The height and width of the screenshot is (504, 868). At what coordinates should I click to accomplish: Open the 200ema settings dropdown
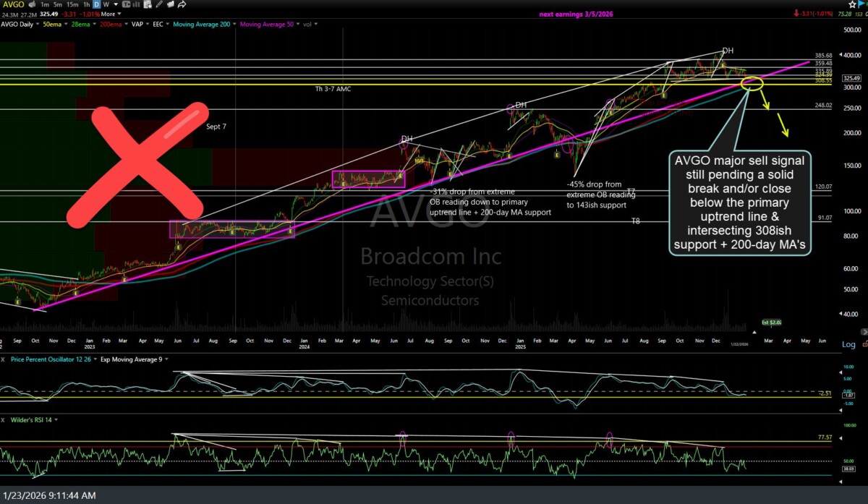pyautogui.click(x=125, y=24)
